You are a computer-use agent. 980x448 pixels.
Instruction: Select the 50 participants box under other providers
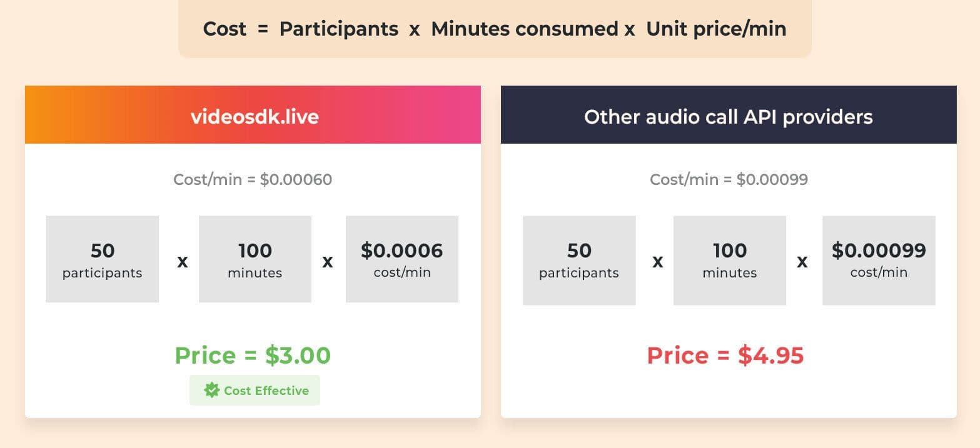coord(579,261)
